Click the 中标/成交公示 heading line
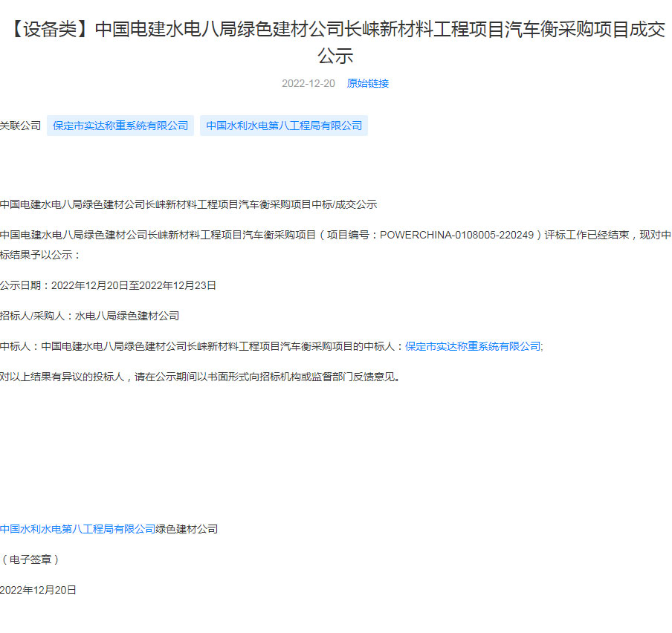The image size is (672, 633). tap(188, 204)
